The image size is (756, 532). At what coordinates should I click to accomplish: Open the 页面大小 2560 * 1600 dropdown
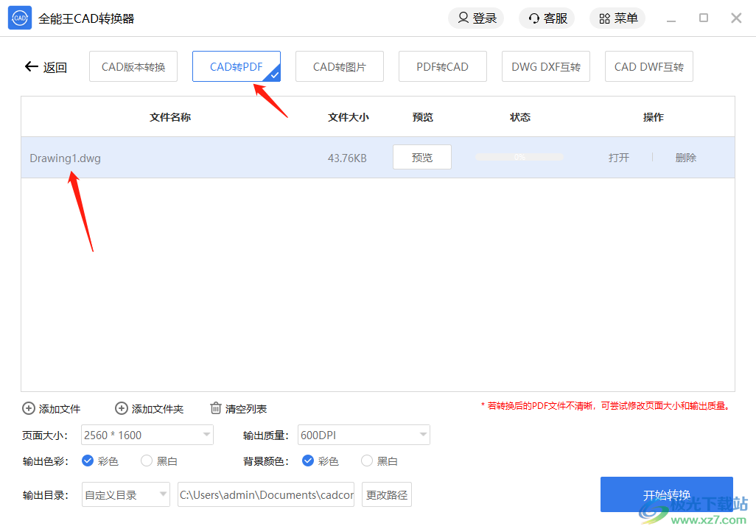coord(147,435)
